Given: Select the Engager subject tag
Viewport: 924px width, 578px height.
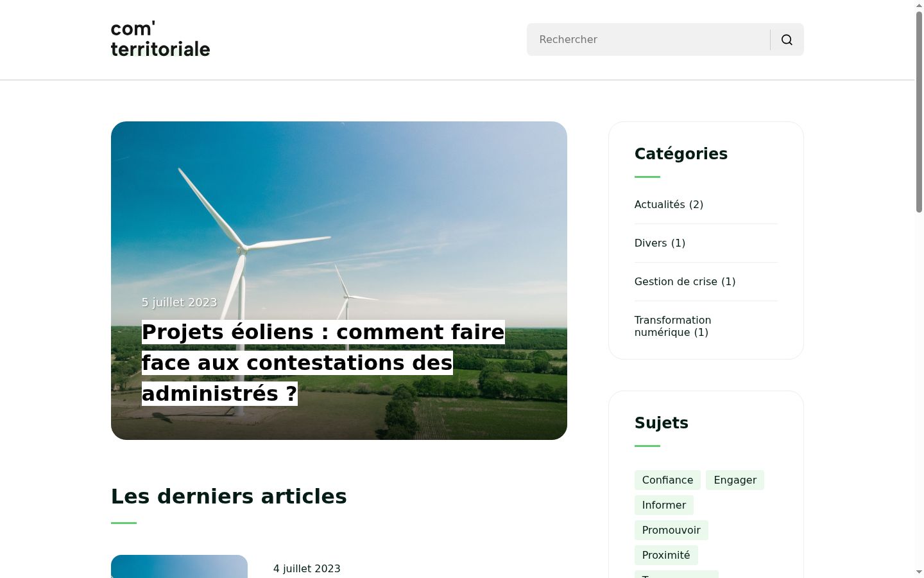Looking at the screenshot, I should click(x=735, y=480).
